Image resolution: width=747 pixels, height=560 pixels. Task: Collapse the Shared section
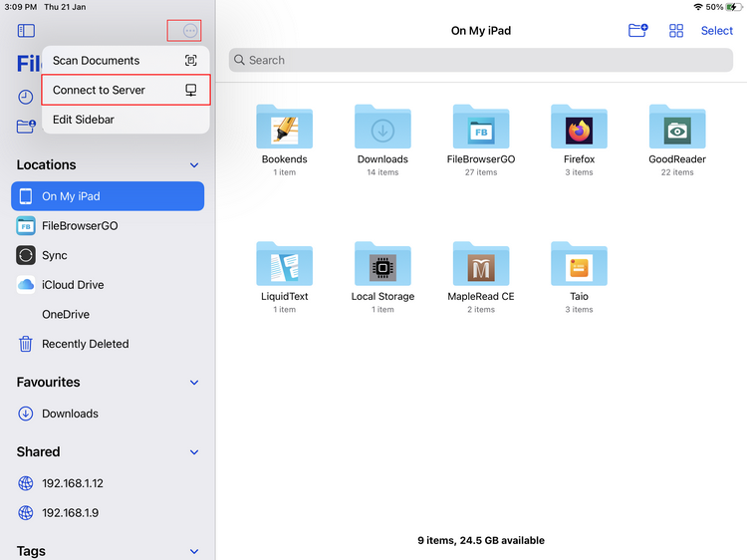point(194,452)
